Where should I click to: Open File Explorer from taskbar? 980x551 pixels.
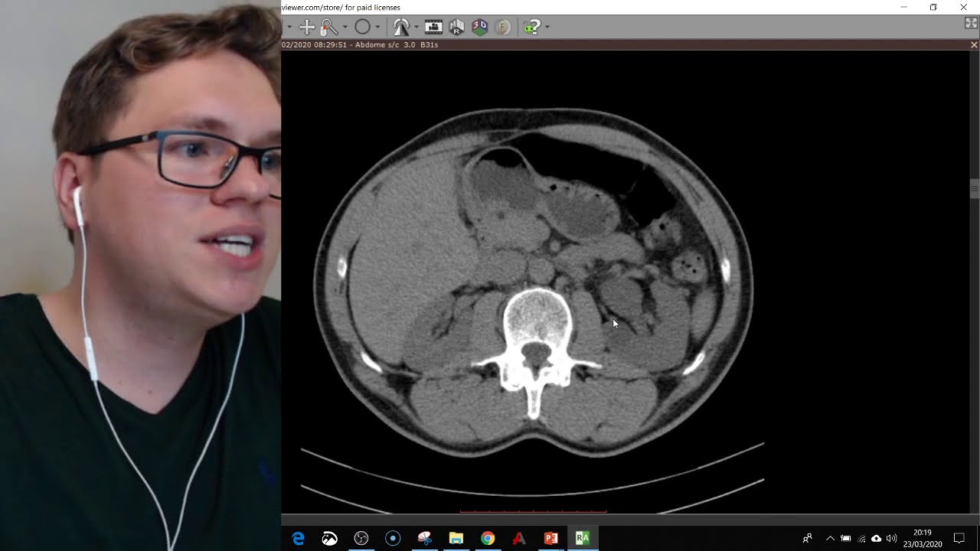(x=456, y=539)
